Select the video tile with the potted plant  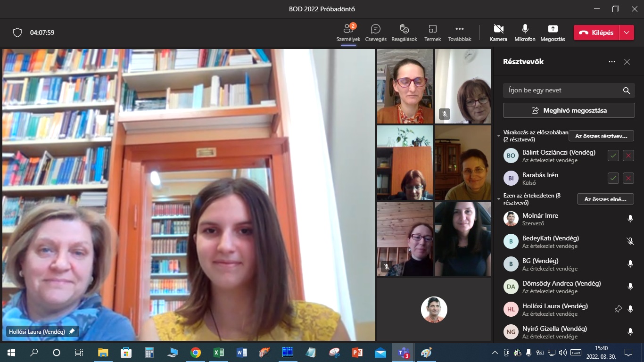click(x=405, y=163)
